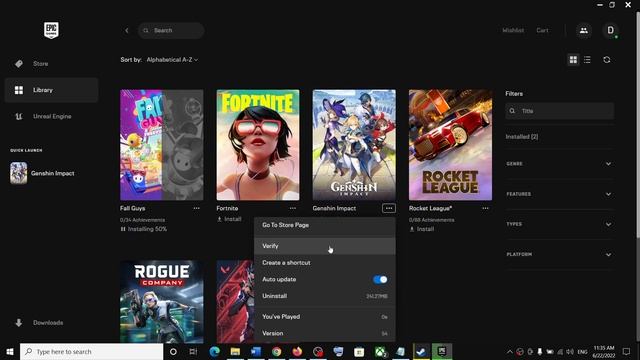Screen dimensions: 640x360
Task: Open Microsoft Store from the taskbar
Action: click(359, 351)
